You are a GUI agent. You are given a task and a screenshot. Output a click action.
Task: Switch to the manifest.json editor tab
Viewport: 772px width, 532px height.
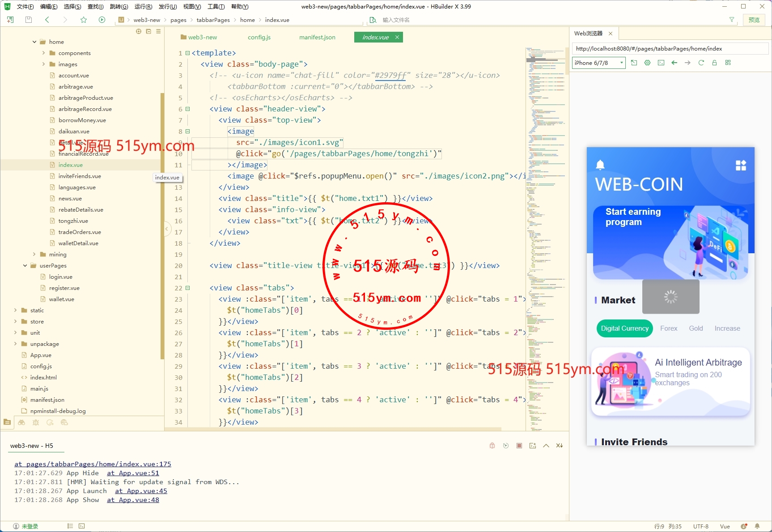click(317, 38)
